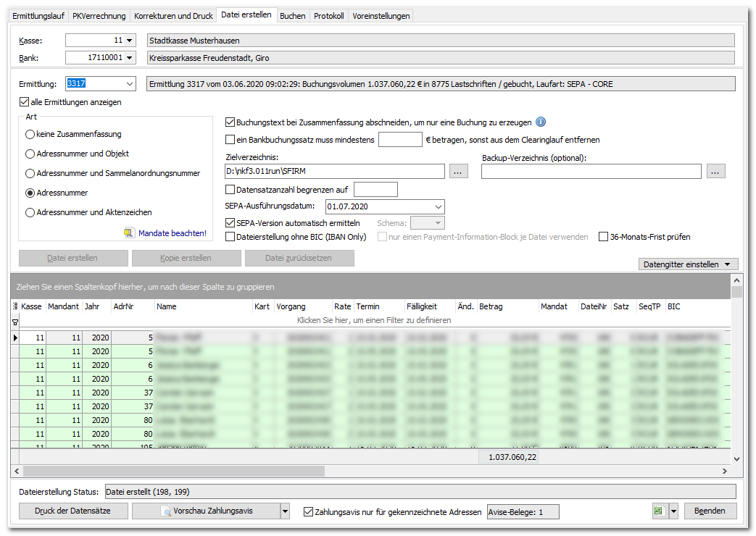
Task: Click the 'Kopie erstellen' button
Action: (x=186, y=258)
